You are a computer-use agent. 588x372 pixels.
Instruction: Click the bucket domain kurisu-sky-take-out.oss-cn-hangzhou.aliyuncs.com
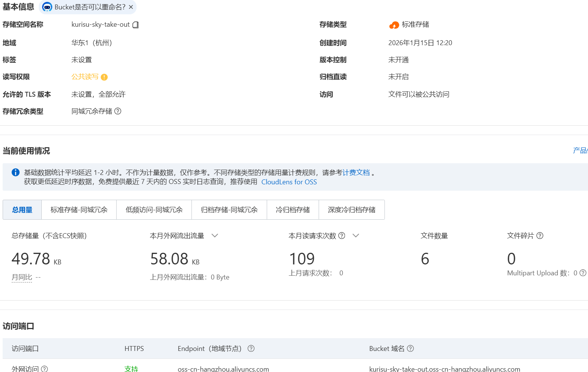[x=445, y=369]
